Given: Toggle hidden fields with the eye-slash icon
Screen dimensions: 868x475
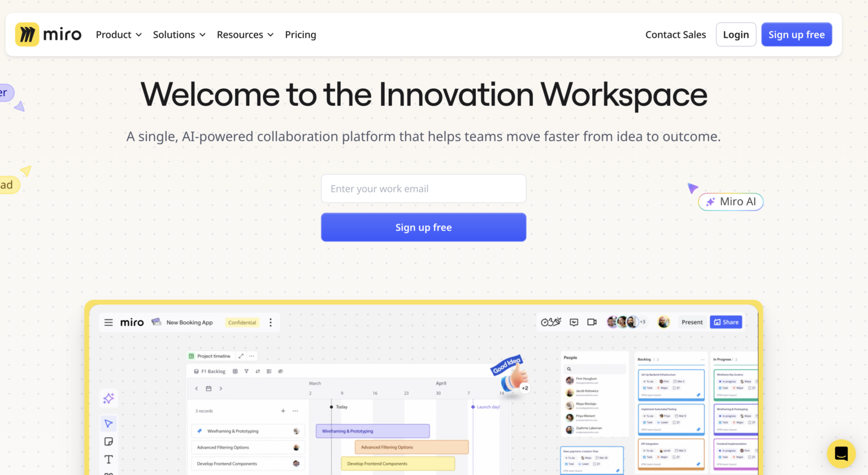Looking at the screenshot, I should [x=280, y=371].
